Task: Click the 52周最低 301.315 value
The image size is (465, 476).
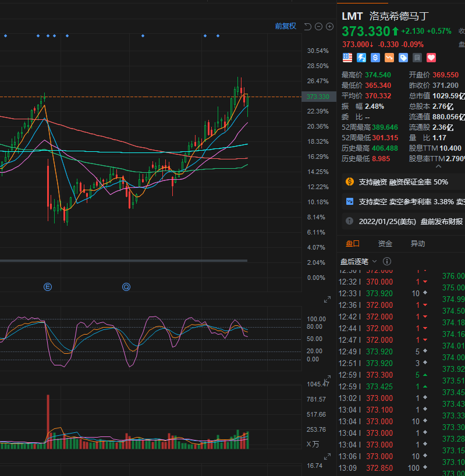Action: [x=385, y=138]
